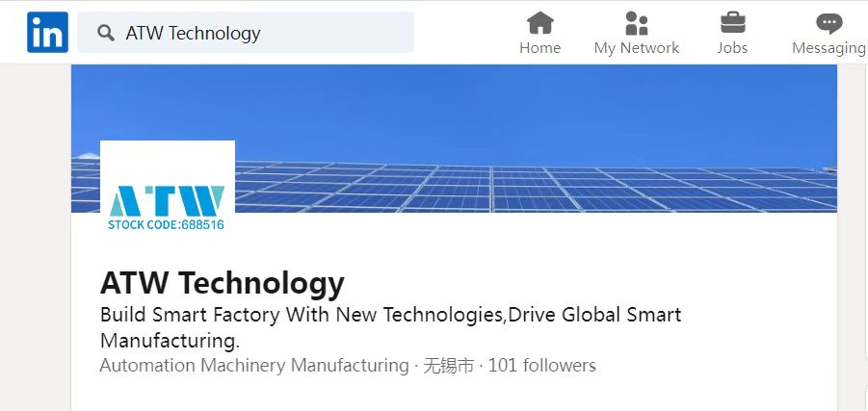
Task: Click the blue sky area of banner
Action: (454, 111)
